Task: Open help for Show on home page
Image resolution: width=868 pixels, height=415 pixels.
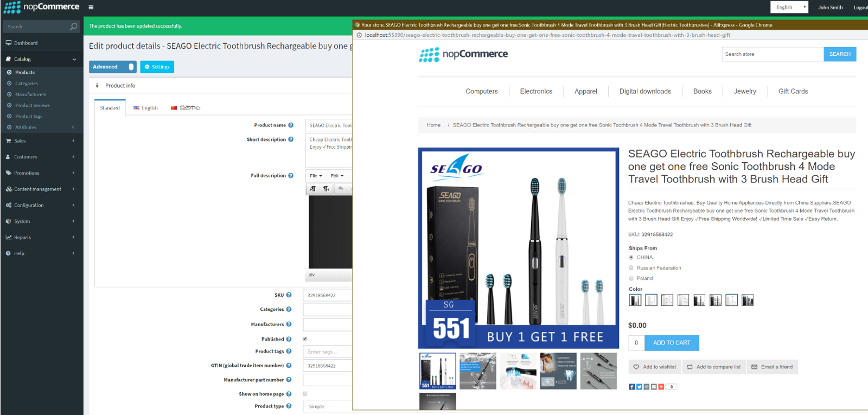Action: point(289,394)
